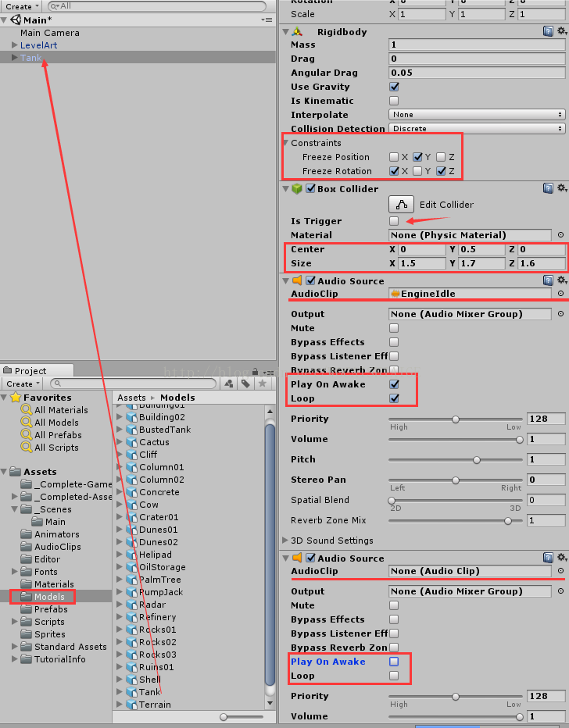Toggle Freeze Position X checkbox

coord(395,157)
